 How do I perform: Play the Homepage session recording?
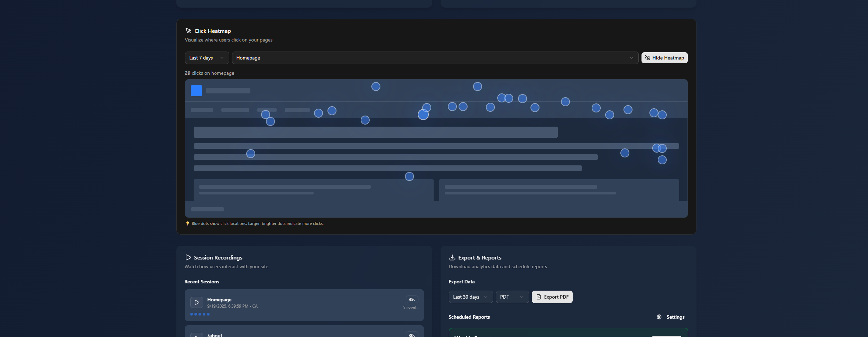click(x=197, y=302)
